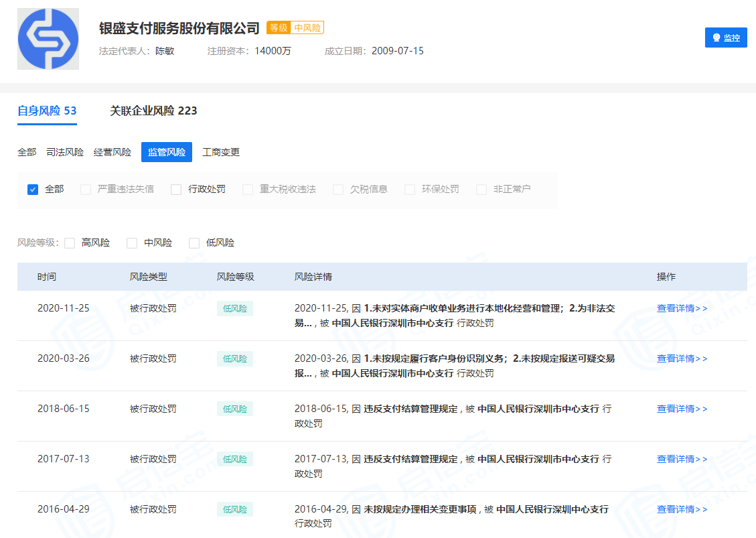Click the 监控 monitor button

(x=726, y=38)
